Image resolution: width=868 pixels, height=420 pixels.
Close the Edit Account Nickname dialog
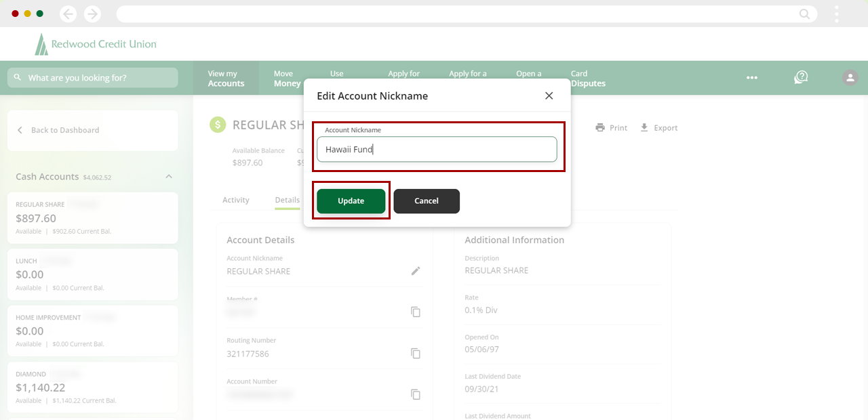[x=549, y=96]
